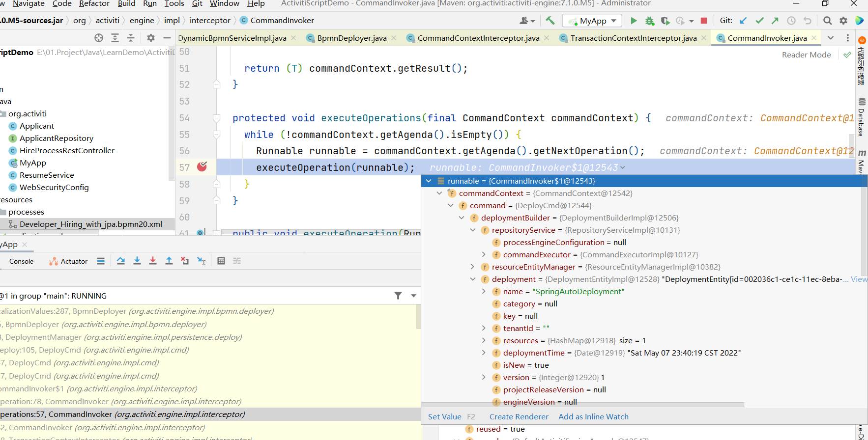Image resolution: width=868 pixels, height=440 pixels.
Task: Expand the resourceEntityManager node
Action: click(472, 267)
